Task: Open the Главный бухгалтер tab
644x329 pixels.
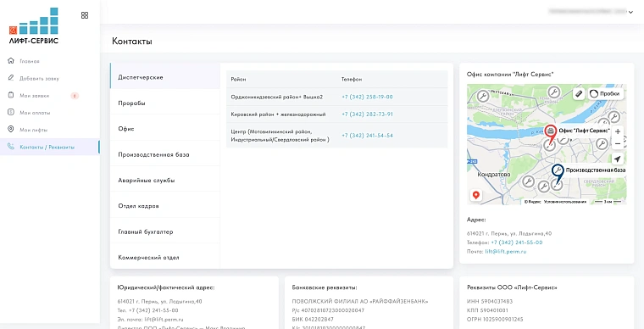Action: click(165, 231)
